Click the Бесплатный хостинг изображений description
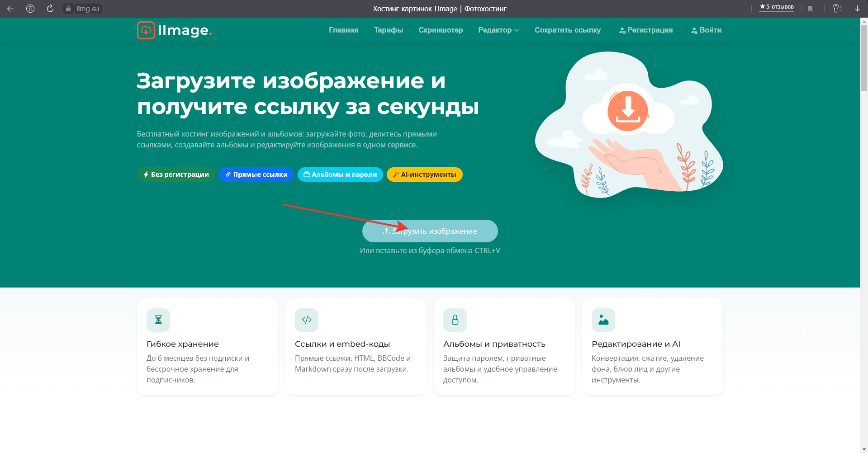Image resolution: width=868 pixels, height=453 pixels. point(287,140)
